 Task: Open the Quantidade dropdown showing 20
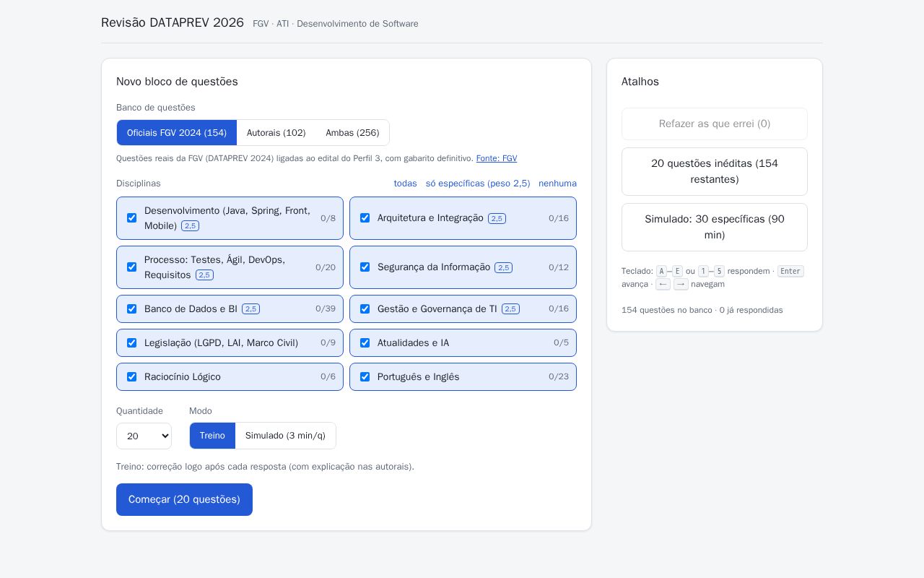[144, 436]
